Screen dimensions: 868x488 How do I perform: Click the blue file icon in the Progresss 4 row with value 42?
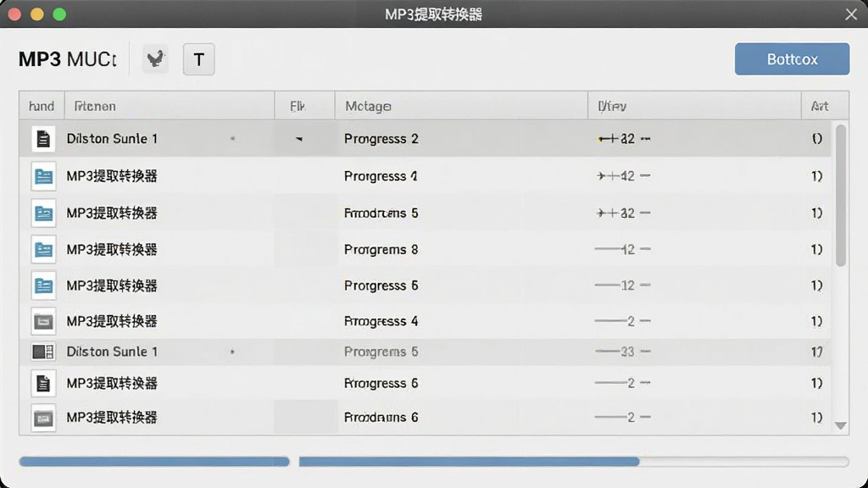43,176
